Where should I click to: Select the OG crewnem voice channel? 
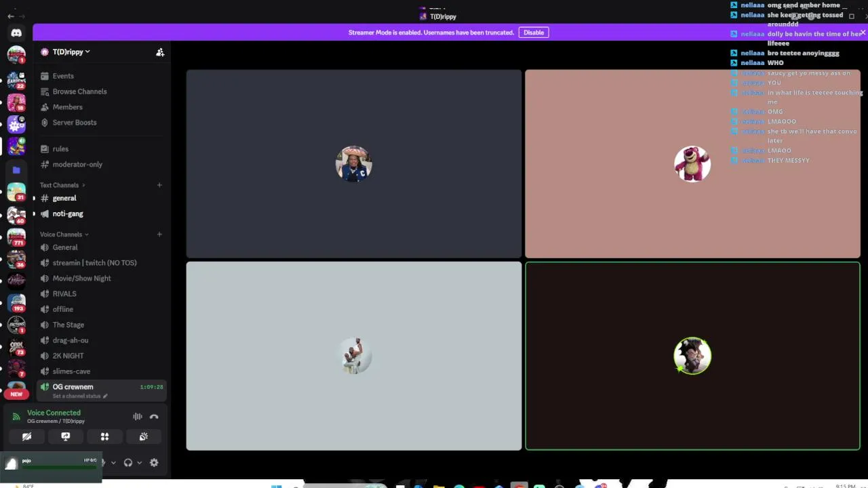[102, 390]
